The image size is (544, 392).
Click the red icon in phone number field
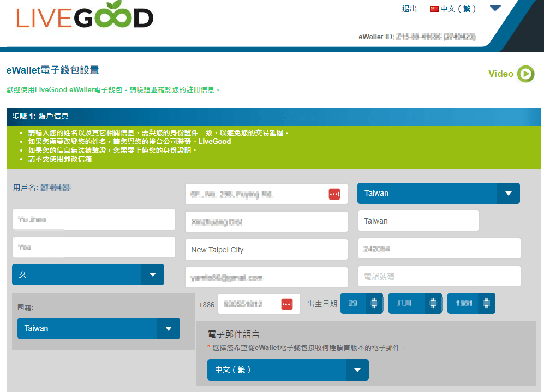287,304
